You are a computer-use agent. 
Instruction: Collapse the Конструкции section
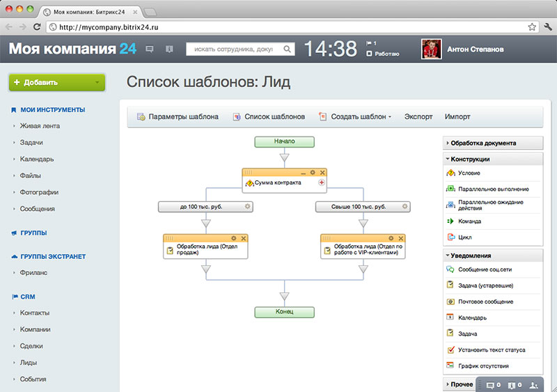493,159
